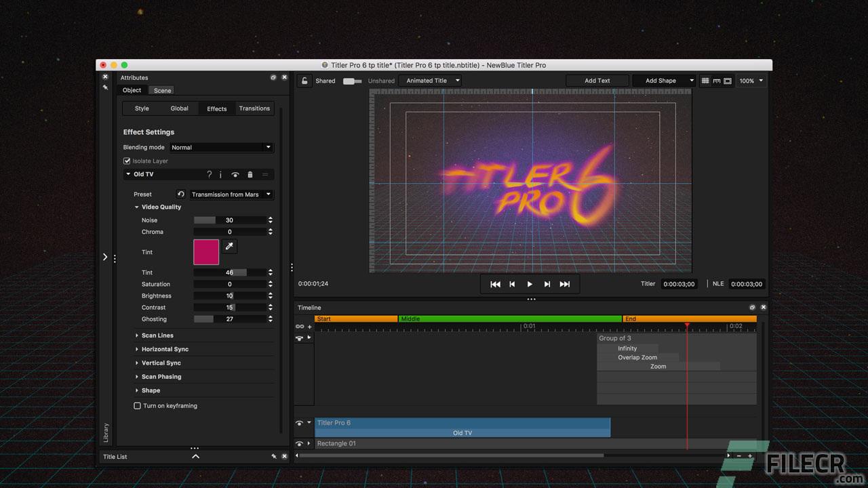Image resolution: width=868 pixels, height=488 pixels.
Task: Expand the Vertical Sync section
Action: point(137,363)
